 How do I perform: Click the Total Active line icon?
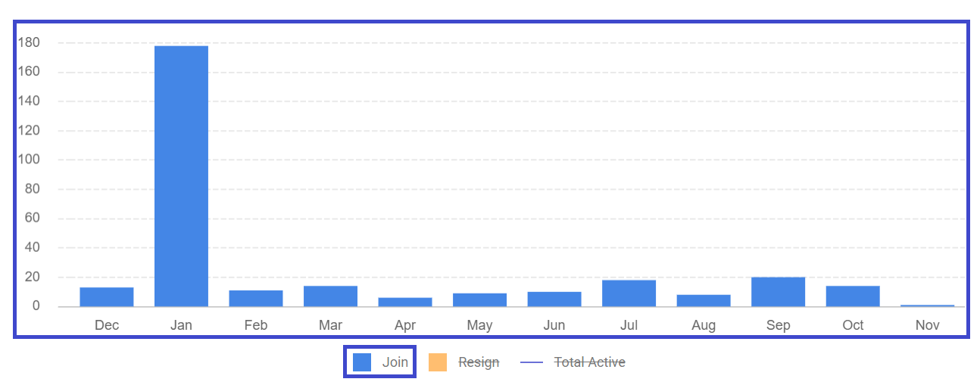[x=532, y=363]
